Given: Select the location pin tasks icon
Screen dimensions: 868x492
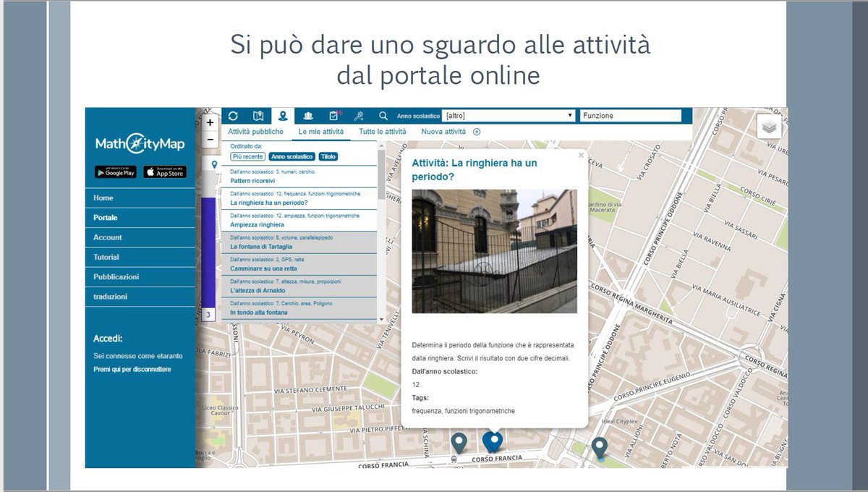Looking at the screenshot, I should (283, 116).
